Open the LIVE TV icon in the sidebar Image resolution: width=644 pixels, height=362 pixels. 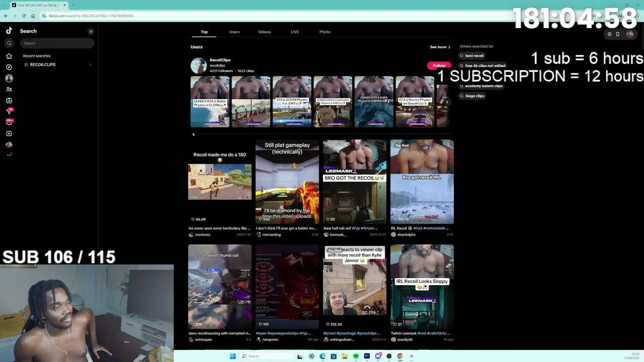click(x=9, y=100)
